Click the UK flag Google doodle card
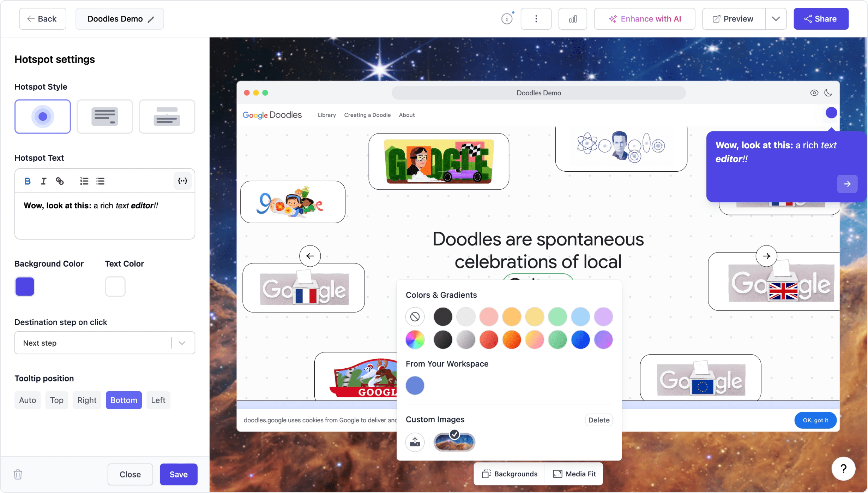 tap(774, 282)
